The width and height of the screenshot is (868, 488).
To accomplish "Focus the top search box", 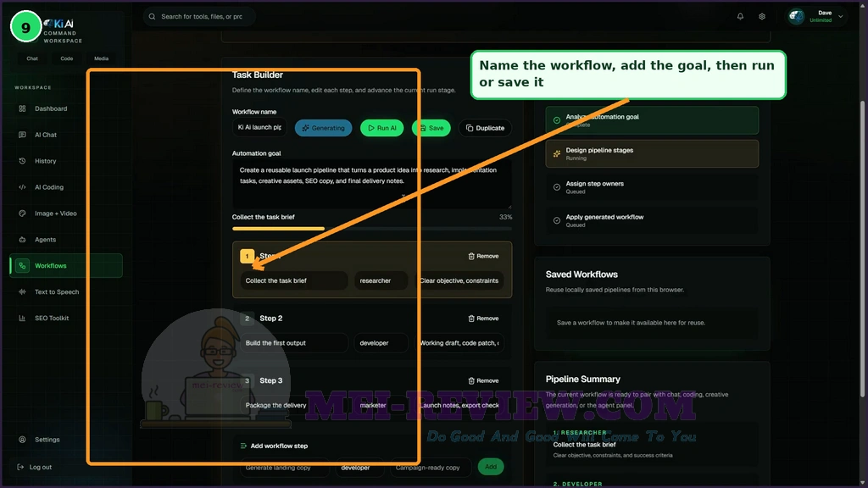I will [199, 17].
